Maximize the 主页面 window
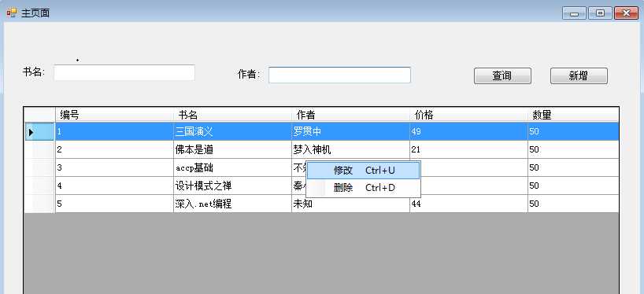644x294 pixels. pos(600,13)
